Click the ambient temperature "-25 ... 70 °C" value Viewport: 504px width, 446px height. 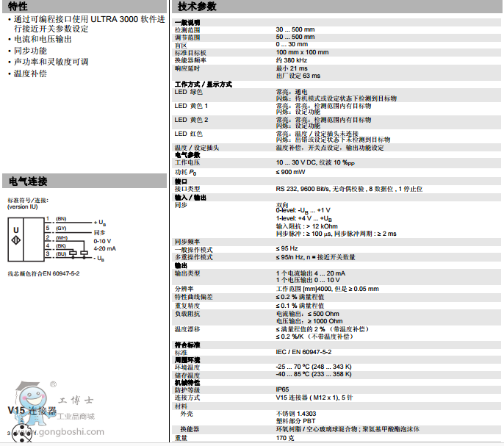click(314, 367)
